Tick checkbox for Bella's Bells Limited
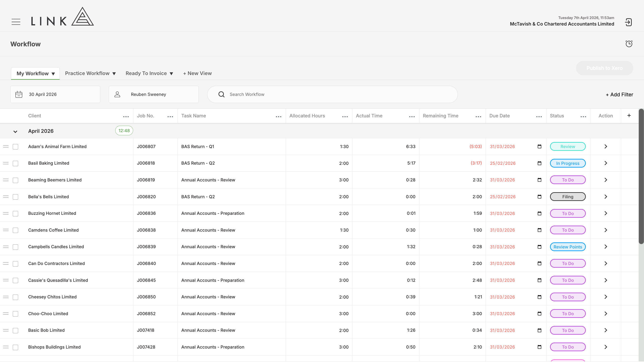This screenshot has height=362, width=644. pos(15,197)
